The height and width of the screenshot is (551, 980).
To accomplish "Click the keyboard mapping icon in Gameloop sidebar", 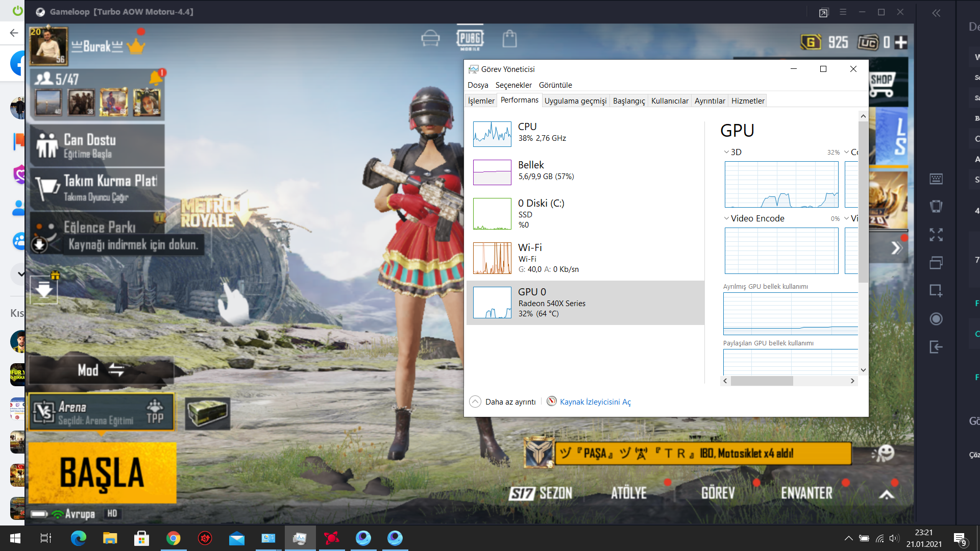I will point(936,179).
